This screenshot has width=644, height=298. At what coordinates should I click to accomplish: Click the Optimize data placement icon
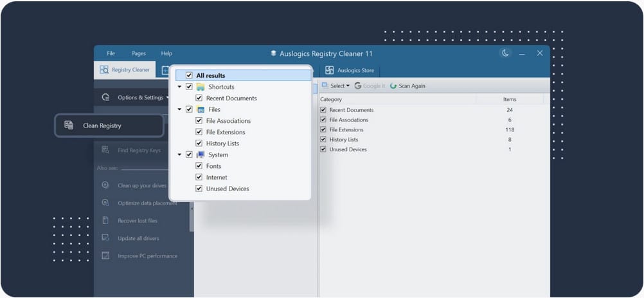coord(105,203)
